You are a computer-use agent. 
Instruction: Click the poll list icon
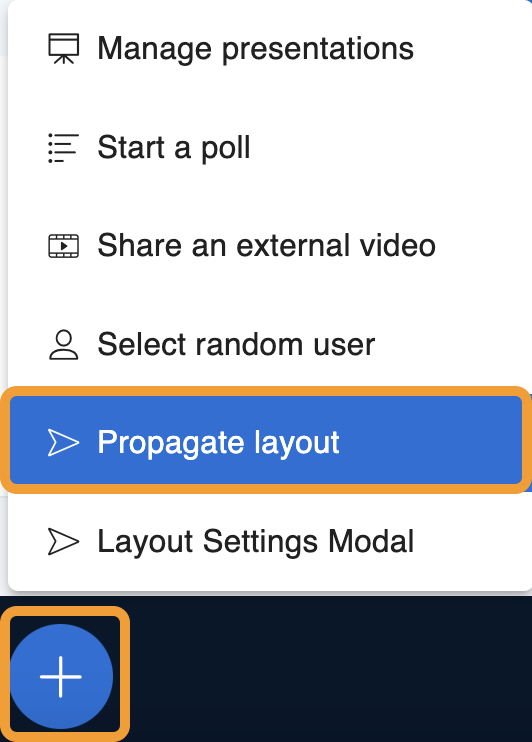(x=64, y=148)
